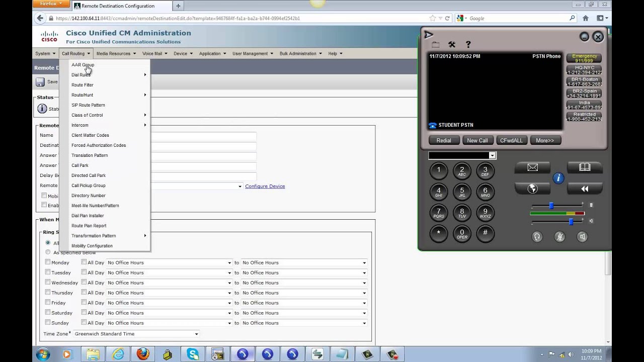Check All Day for Tuesday
644x362 pixels.
click(x=84, y=272)
